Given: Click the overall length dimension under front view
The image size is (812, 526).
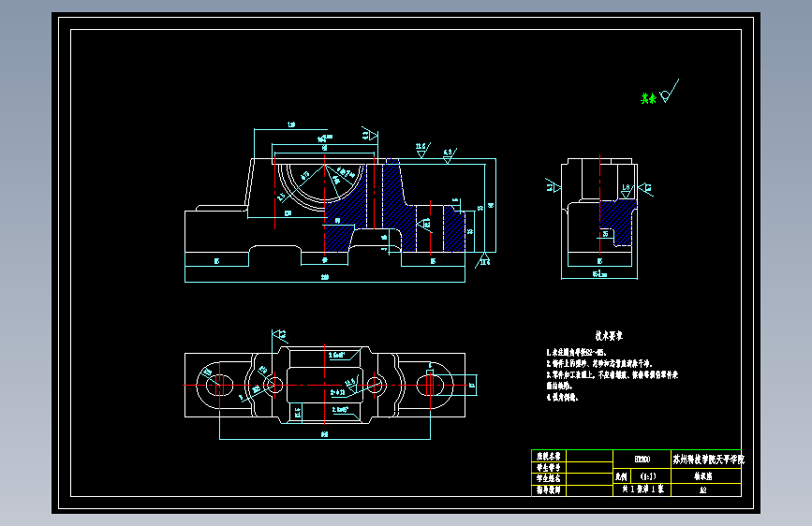Looking at the screenshot, I should coord(325,277).
